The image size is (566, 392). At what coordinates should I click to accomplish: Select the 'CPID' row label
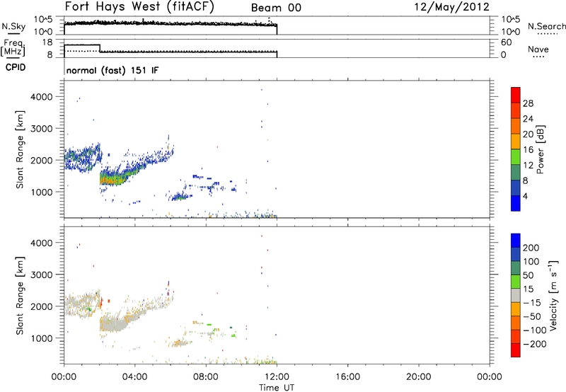pyautogui.click(x=16, y=67)
